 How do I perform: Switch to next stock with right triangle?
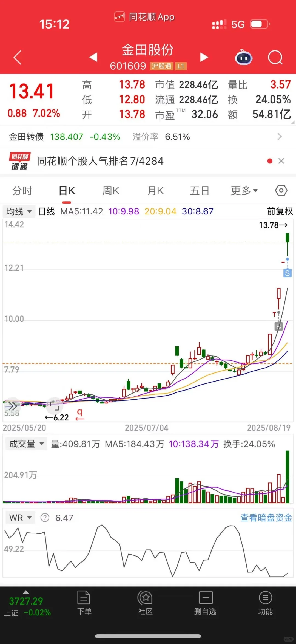[204, 57]
